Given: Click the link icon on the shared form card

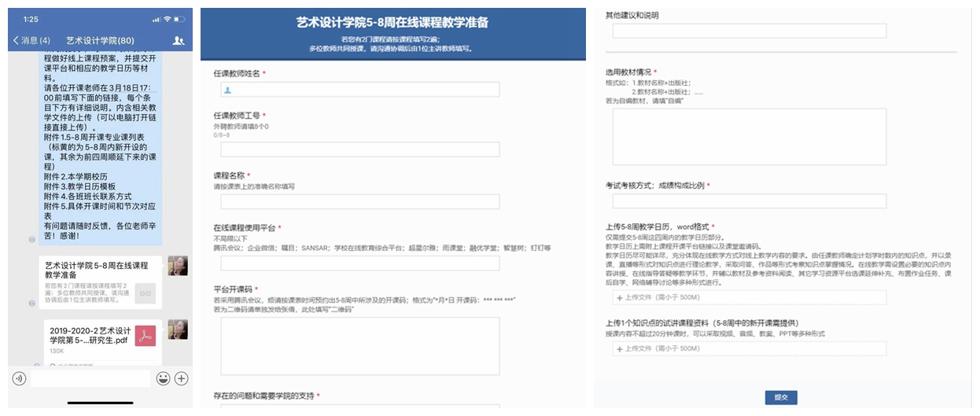Looking at the screenshot, I should (146, 293).
